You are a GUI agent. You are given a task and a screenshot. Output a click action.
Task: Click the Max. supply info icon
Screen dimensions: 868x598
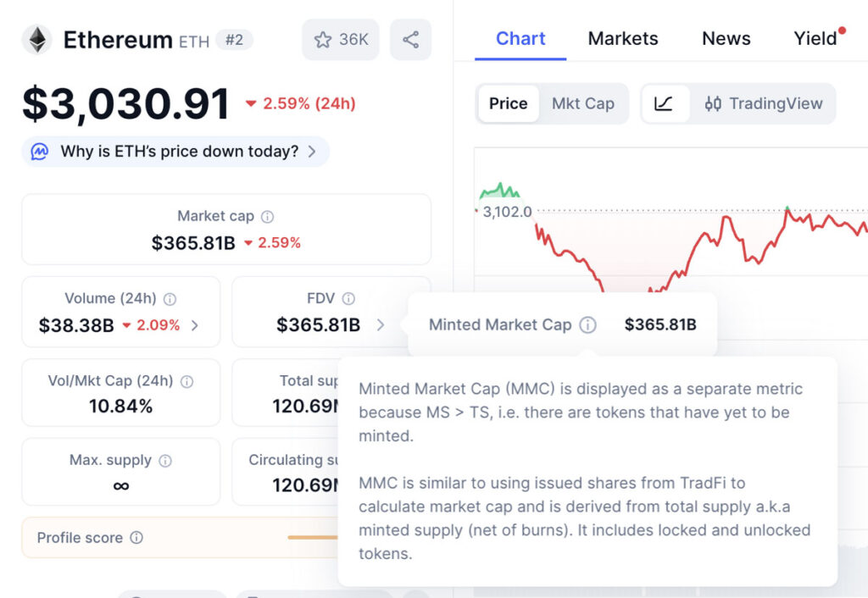165,461
